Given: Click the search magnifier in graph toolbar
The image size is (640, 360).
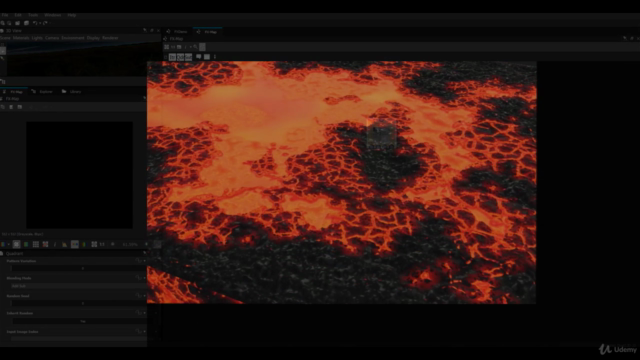Looking at the screenshot, I should coord(195,47).
